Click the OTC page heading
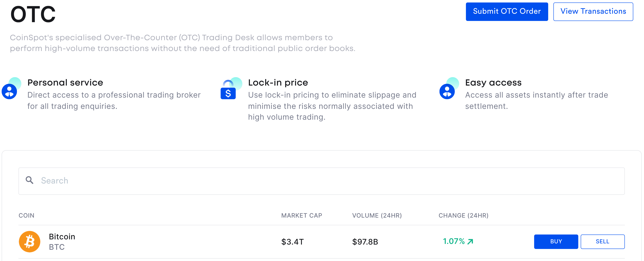 pyautogui.click(x=32, y=14)
